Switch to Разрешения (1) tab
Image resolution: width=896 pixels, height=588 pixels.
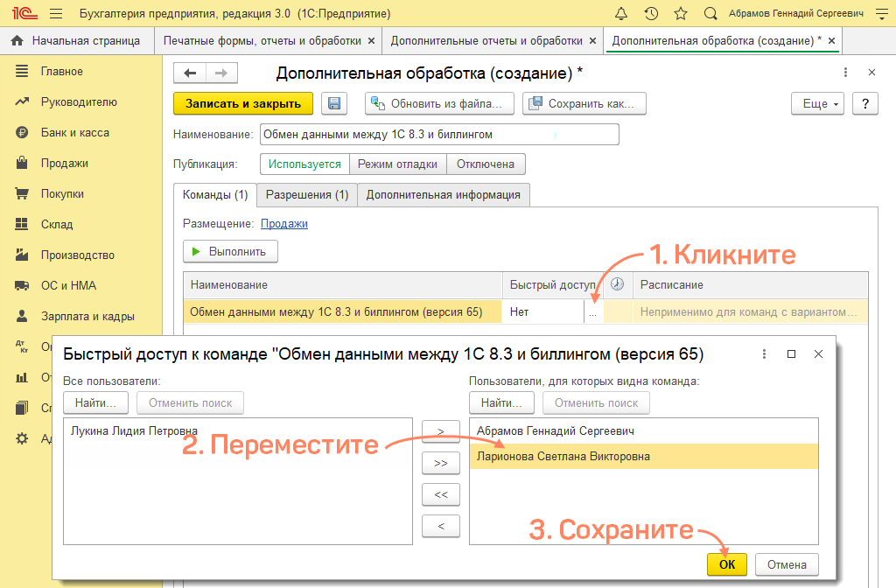point(307,195)
